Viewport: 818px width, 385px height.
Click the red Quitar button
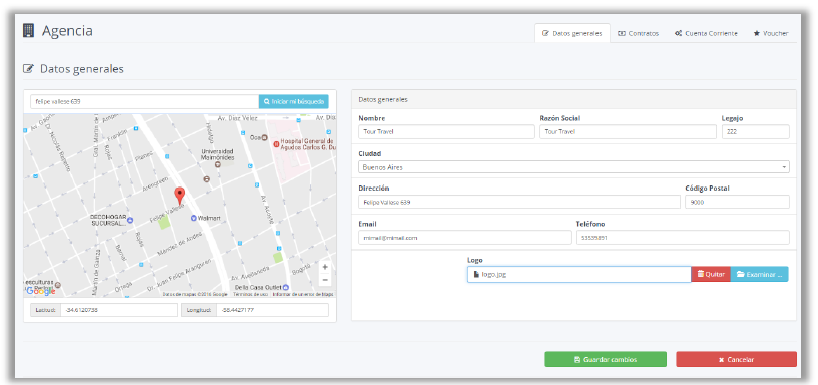tap(711, 274)
